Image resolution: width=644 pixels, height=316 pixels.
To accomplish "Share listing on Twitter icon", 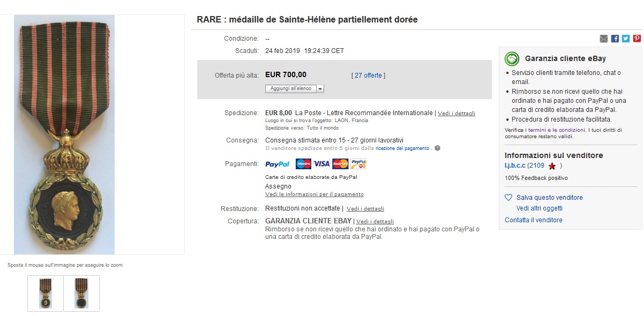I will (626, 39).
